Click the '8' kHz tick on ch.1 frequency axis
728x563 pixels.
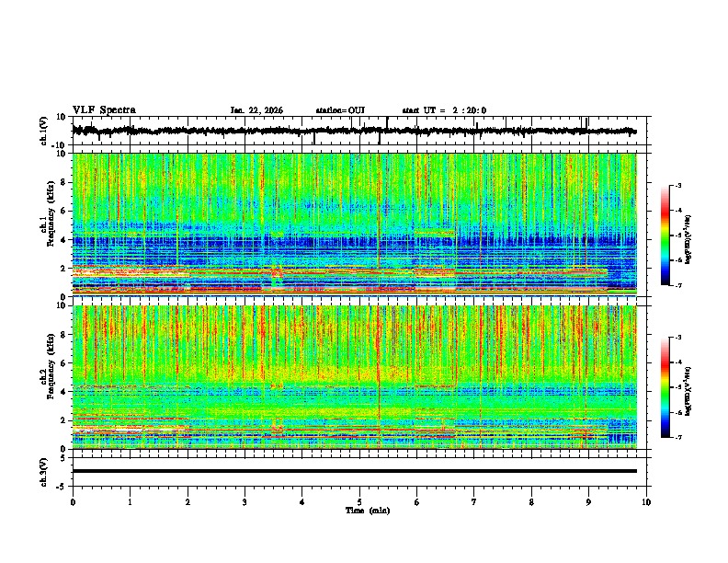pos(63,182)
